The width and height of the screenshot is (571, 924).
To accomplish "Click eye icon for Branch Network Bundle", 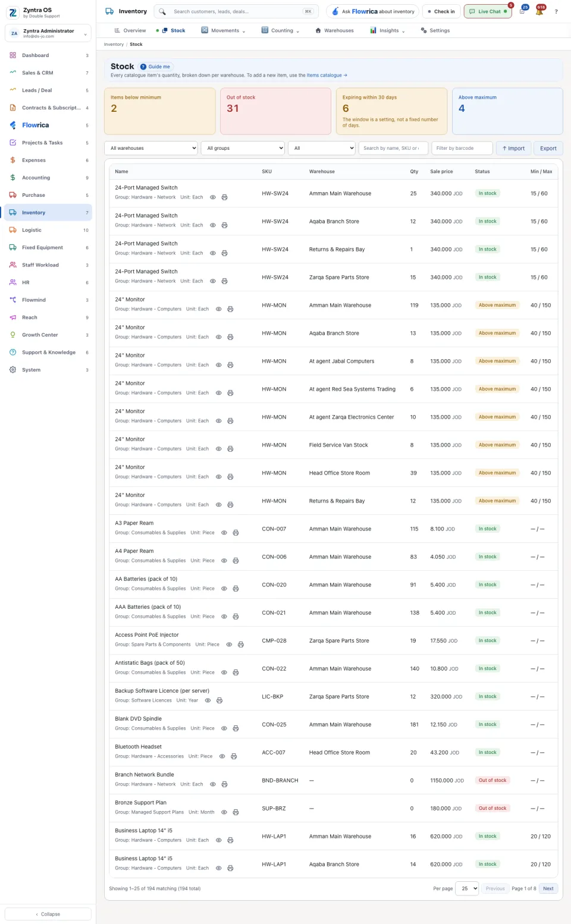I will [213, 784].
